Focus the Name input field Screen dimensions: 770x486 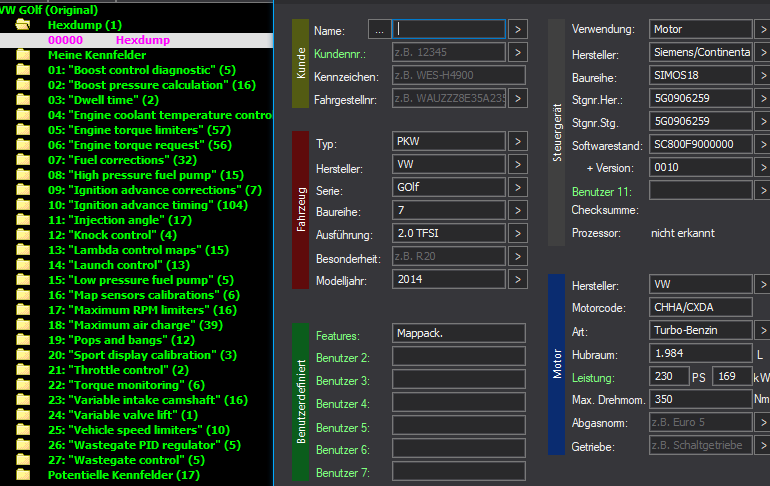point(449,29)
